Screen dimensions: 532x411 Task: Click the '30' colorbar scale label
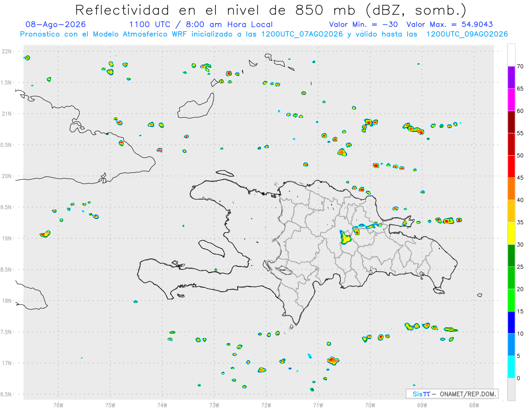click(x=520, y=245)
